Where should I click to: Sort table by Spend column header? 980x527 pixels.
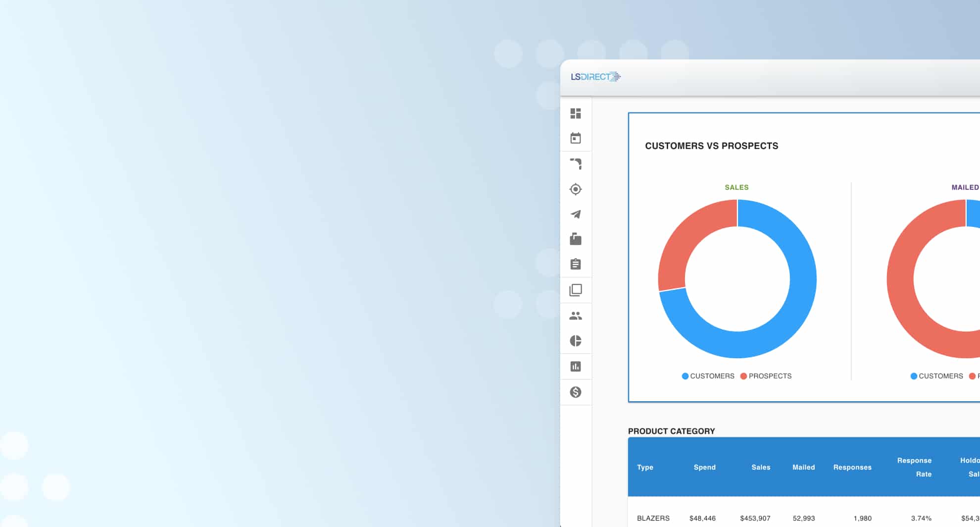(x=704, y=467)
